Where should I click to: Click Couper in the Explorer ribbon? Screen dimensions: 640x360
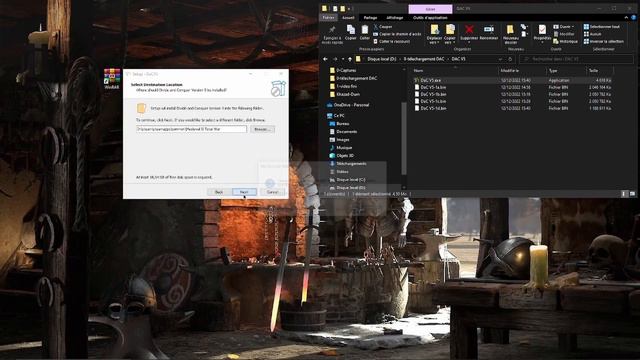tap(383, 27)
